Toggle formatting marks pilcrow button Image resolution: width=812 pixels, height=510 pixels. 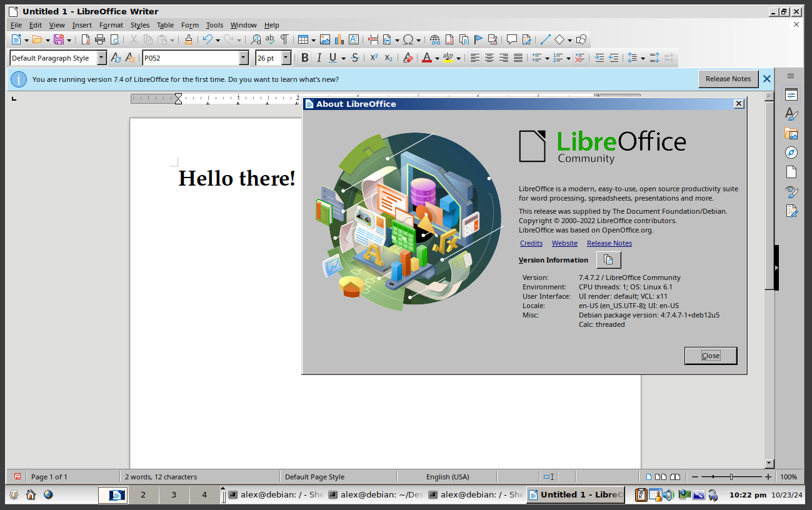point(284,39)
